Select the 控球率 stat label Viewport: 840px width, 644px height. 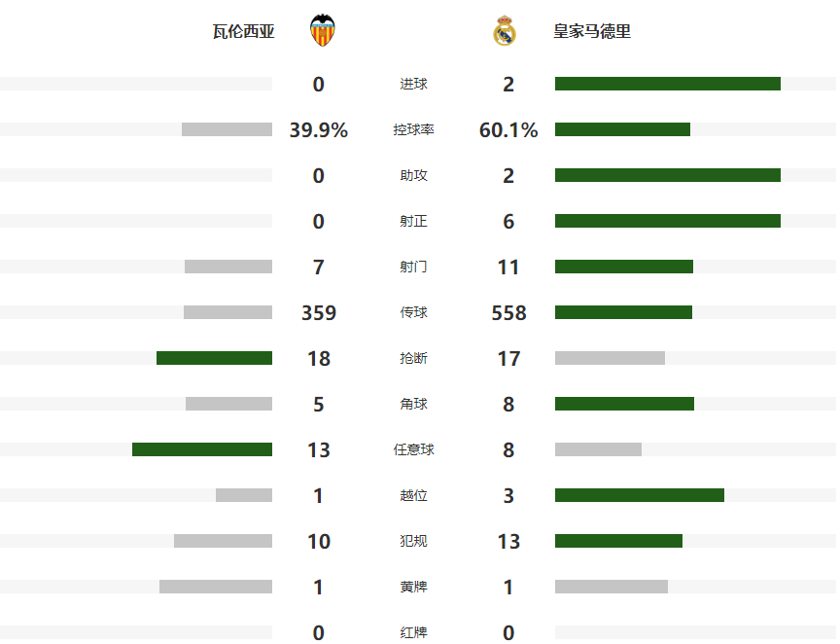click(413, 130)
